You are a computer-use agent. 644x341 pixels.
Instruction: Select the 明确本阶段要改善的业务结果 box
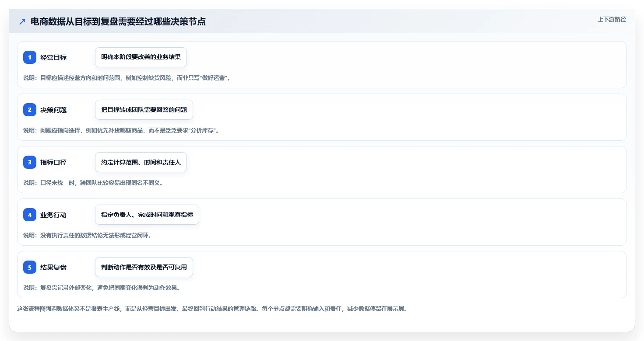click(x=141, y=57)
